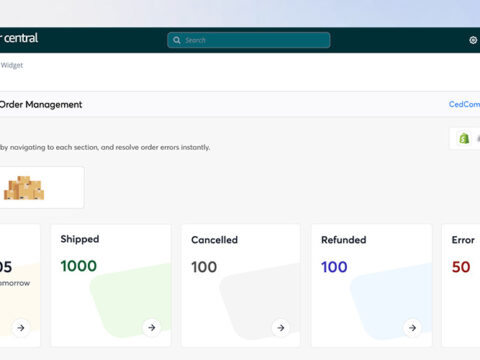Select the Refunded card title

(x=344, y=240)
